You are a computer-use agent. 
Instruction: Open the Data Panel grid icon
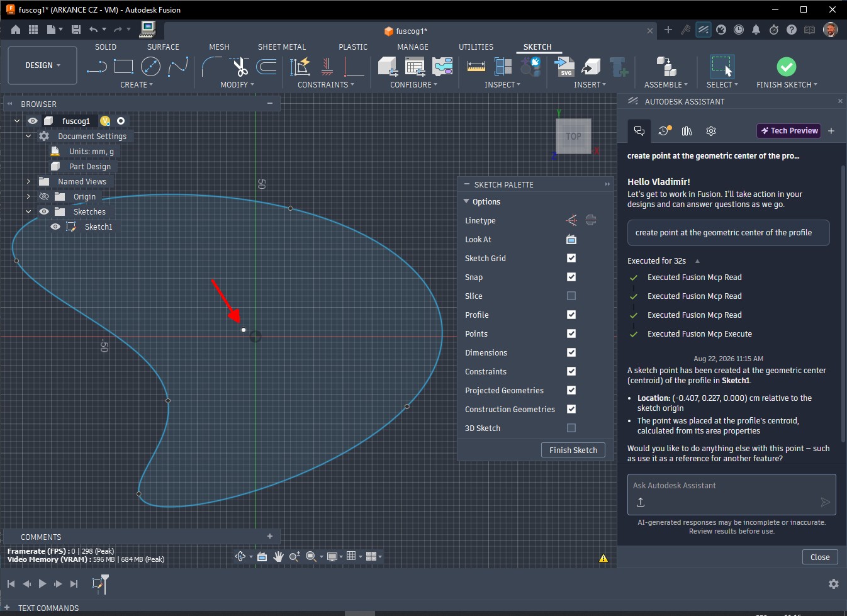[33, 30]
